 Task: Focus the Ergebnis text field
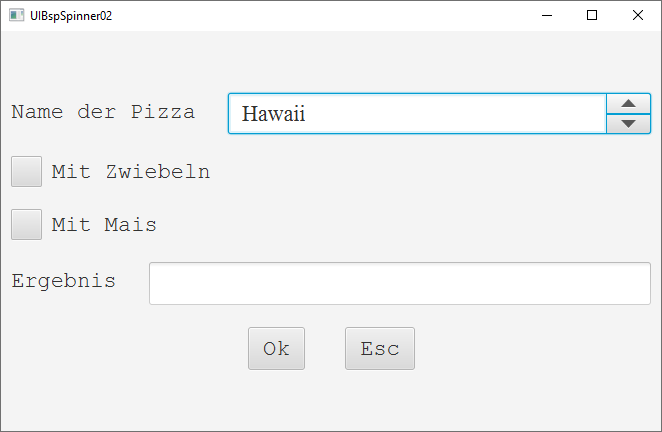tap(400, 283)
